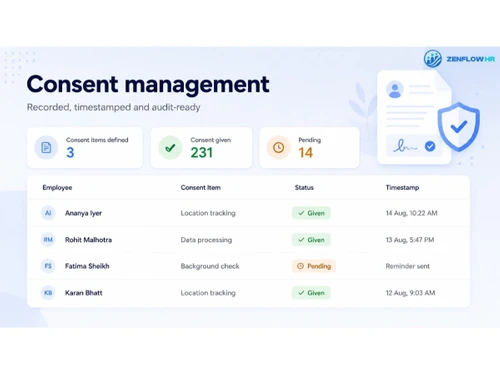
Task: Click the subtitle Recorded, timestamped and audit-ready
Action: pyautogui.click(x=114, y=107)
